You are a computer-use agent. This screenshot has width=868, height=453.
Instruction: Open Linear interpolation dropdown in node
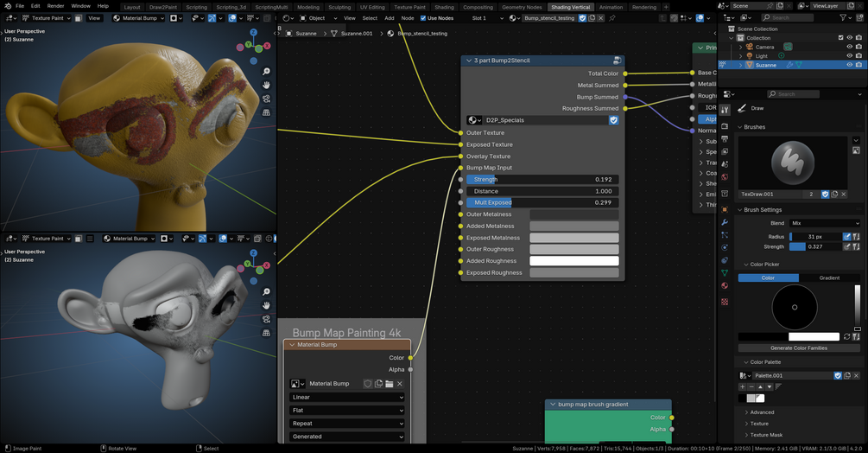(x=347, y=397)
